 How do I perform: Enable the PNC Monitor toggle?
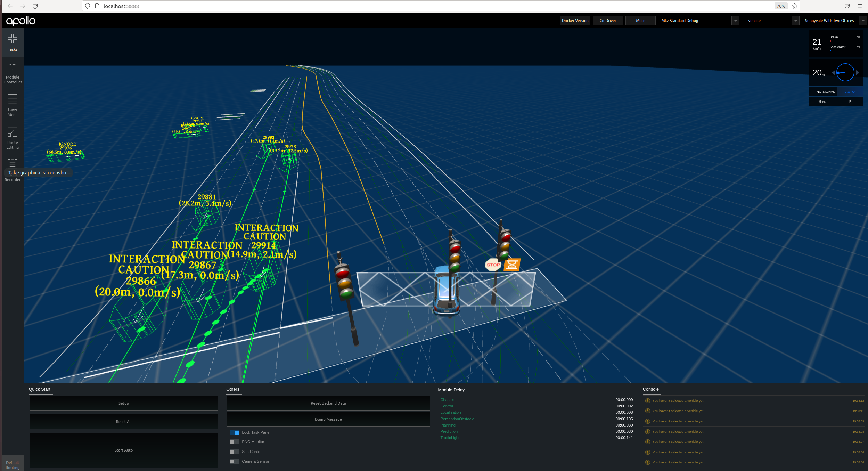point(235,442)
